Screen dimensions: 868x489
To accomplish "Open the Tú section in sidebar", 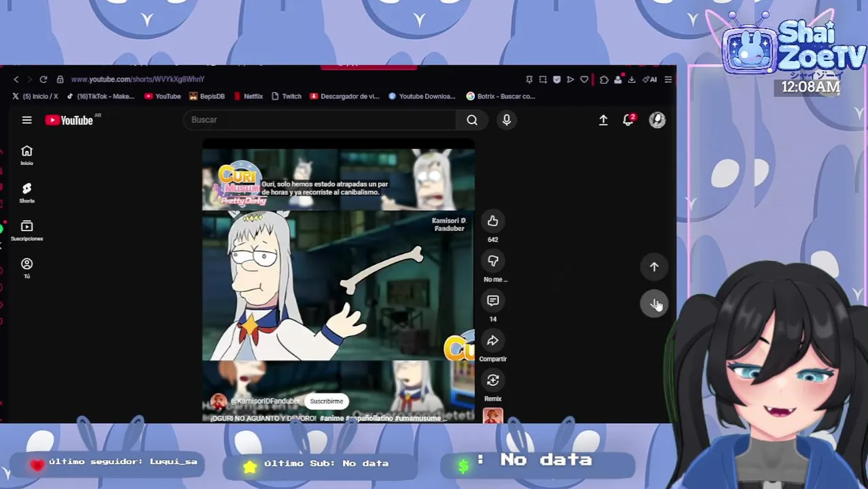I will [26, 268].
